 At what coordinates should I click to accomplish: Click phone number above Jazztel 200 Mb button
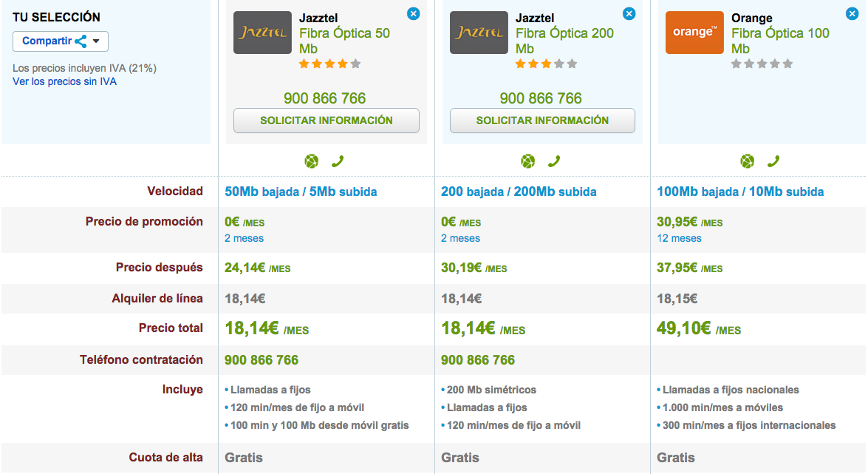(541, 98)
